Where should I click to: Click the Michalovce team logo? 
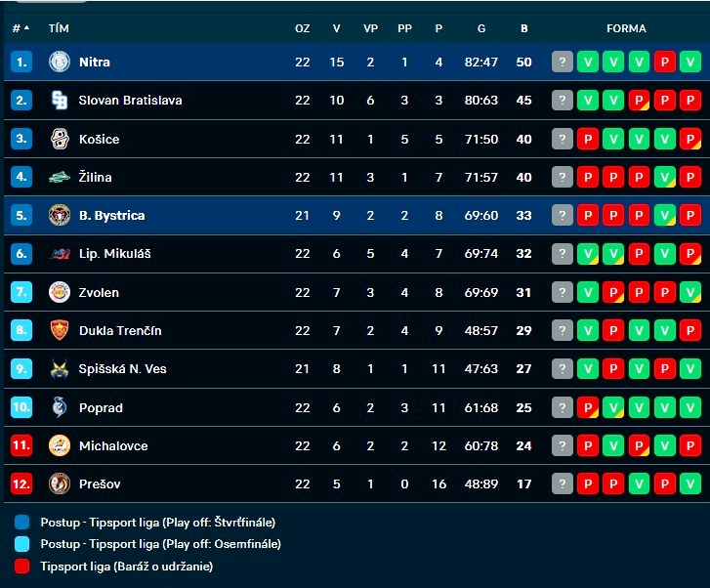point(60,445)
